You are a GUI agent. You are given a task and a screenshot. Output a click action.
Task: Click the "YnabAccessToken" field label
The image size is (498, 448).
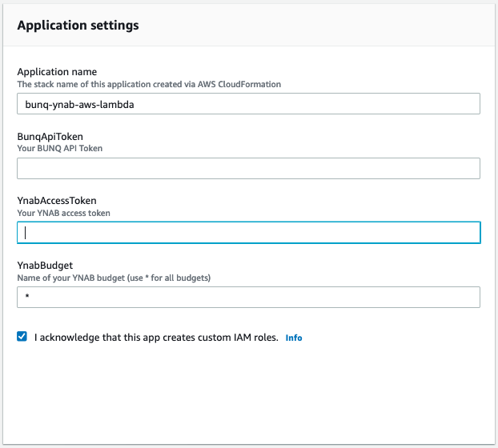pyautogui.click(x=57, y=201)
